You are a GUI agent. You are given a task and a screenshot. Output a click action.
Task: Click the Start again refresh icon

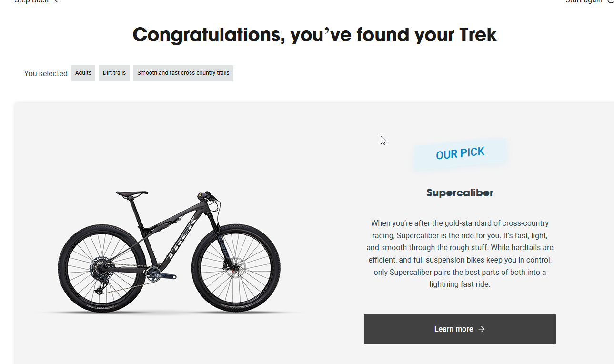coord(610,1)
